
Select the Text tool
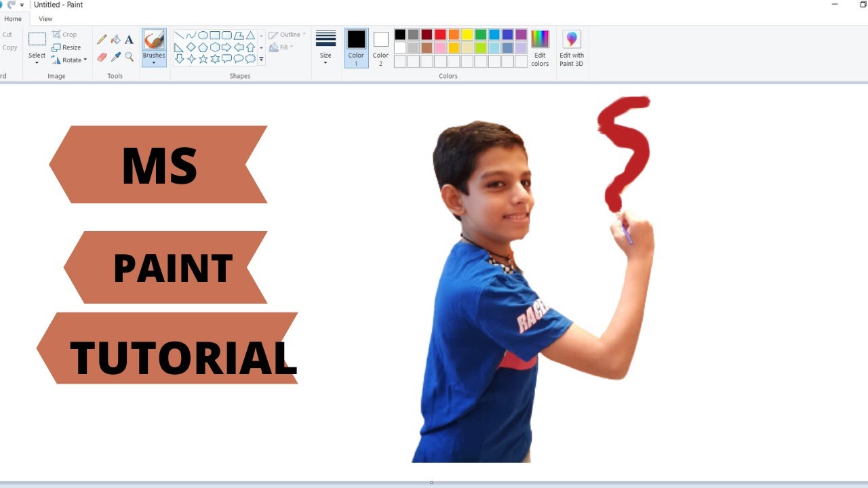pos(129,40)
